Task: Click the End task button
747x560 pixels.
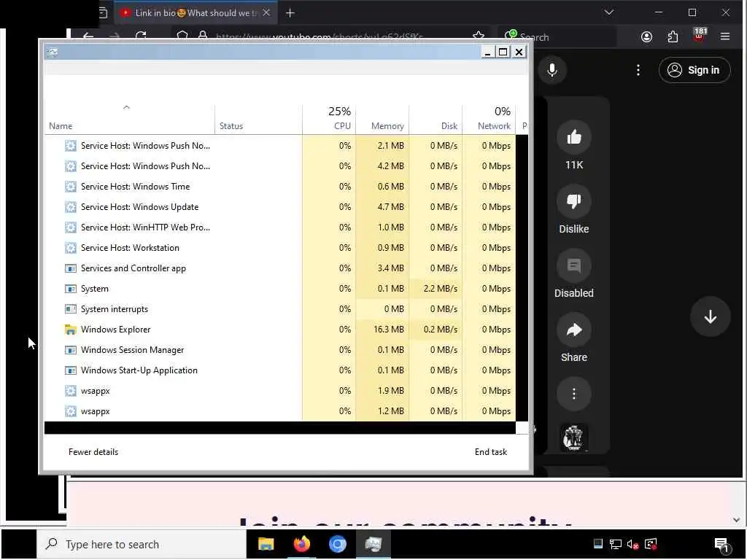Action: (x=491, y=452)
